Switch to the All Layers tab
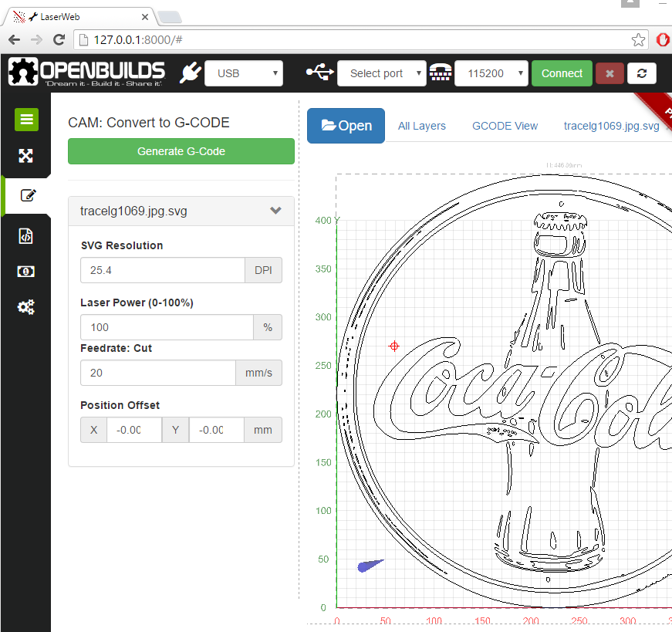This screenshot has width=672, height=632. (x=422, y=126)
